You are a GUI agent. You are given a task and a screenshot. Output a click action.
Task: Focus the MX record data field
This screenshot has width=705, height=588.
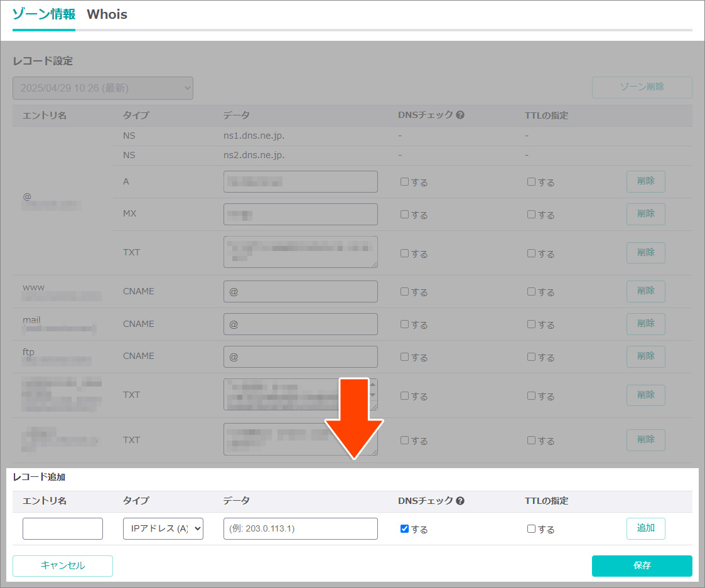click(x=300, y=215)
